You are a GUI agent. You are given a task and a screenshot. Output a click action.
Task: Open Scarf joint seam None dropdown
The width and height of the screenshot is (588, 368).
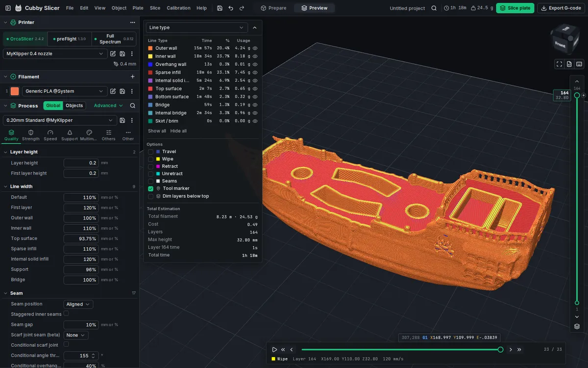[x=76, y=335]
